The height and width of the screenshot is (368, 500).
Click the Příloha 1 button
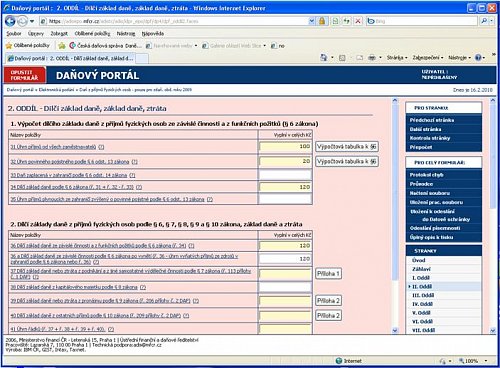tap(328, 274)
